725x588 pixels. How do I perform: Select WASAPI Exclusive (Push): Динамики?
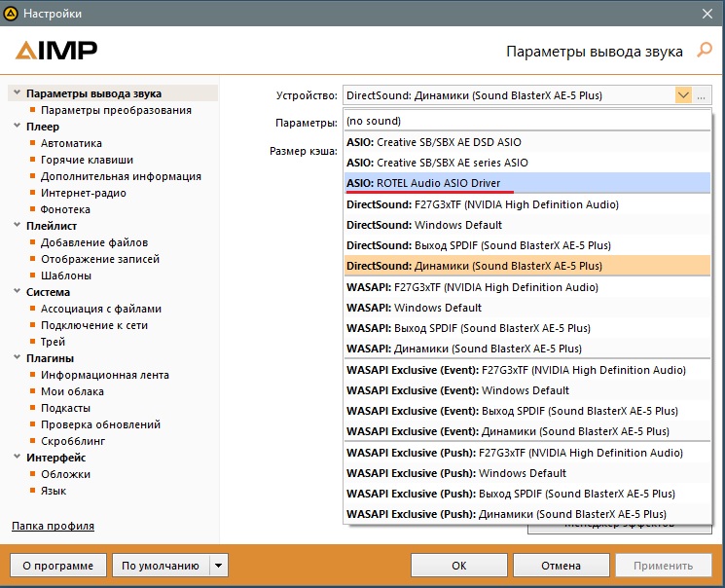coord(527,514)
